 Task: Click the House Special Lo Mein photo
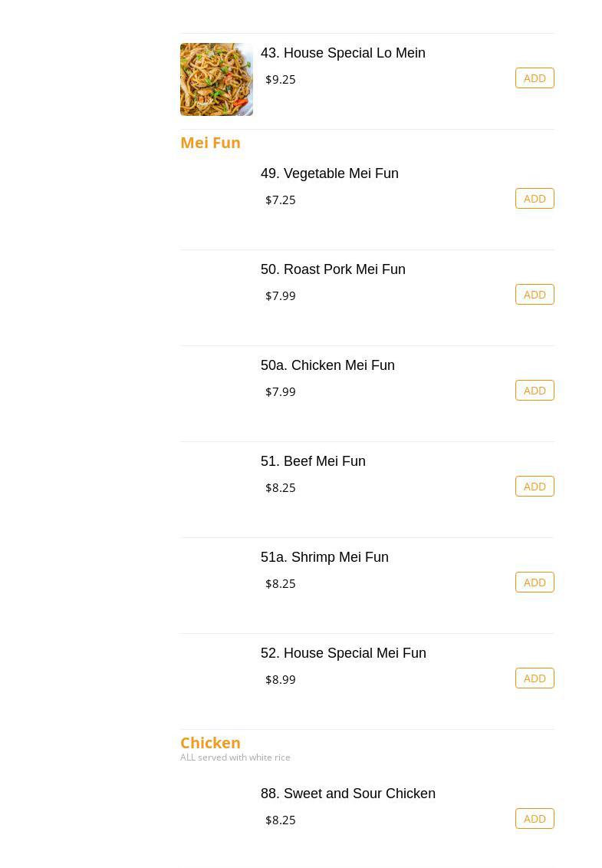click(x=216, y=79)
